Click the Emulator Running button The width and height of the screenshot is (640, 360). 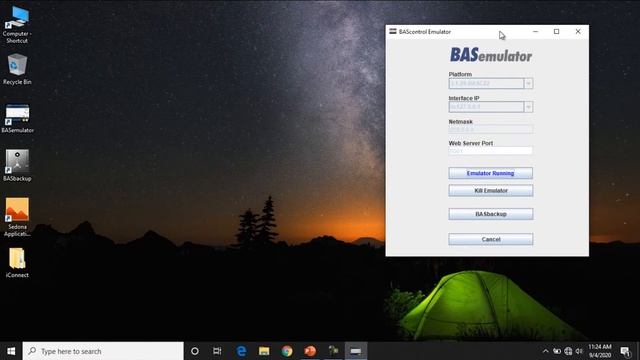point(491,173)
